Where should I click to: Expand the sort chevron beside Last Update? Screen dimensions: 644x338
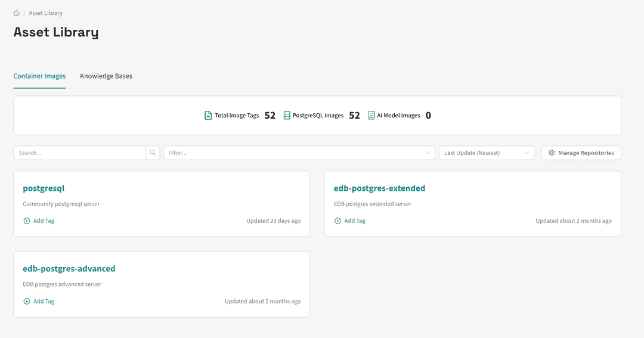click(527, 153)
